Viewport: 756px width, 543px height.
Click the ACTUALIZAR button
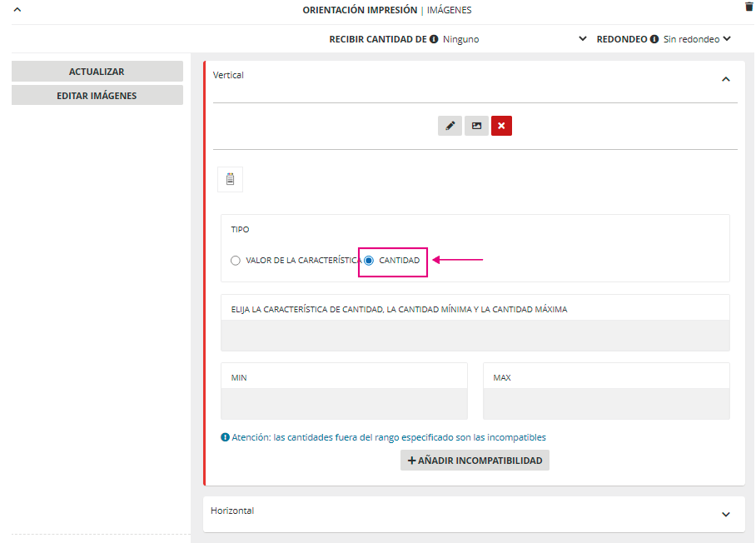point(97,72)
